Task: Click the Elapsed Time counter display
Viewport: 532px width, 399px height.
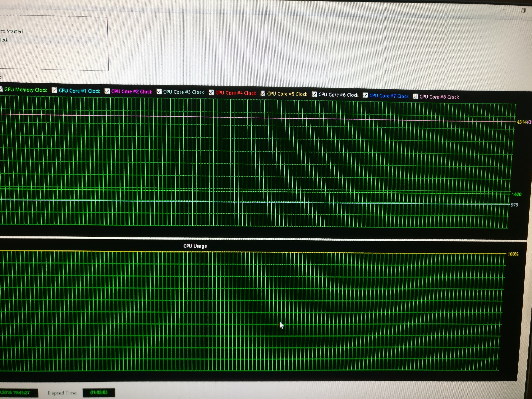Action: tap(99, 392)
